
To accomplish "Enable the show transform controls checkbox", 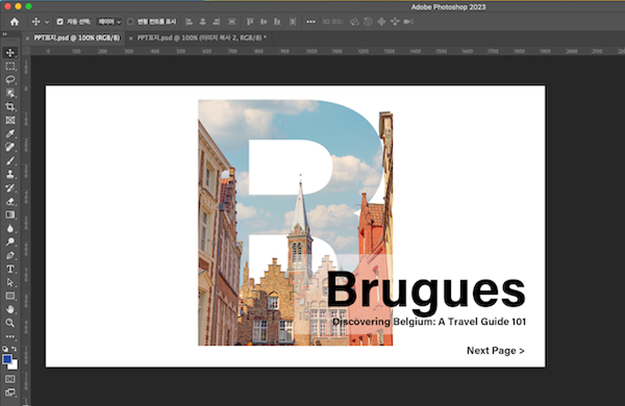I will (x=131, y=21).
